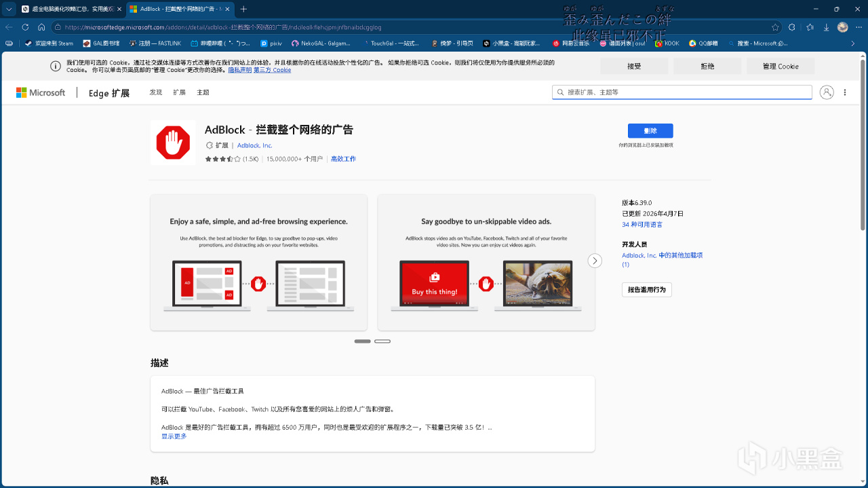Open the NekoGAL bookmark
The height and width of the screenshot is (488, 868).
click(x=321, y=43)
